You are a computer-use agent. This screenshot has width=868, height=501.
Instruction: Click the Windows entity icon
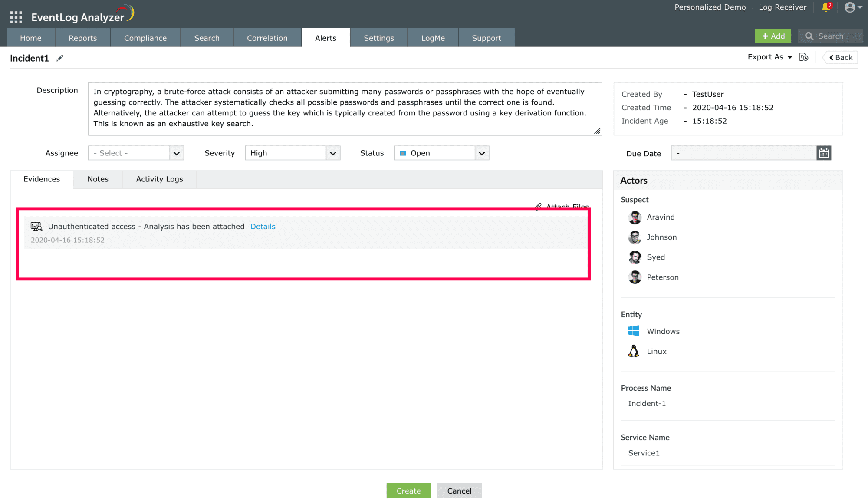(x=634, y=331)
